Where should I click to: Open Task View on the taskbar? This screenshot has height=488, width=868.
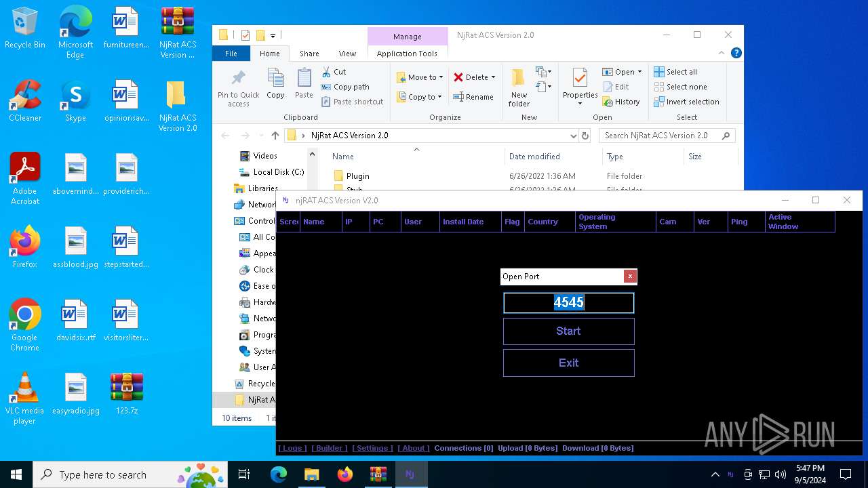244,474
